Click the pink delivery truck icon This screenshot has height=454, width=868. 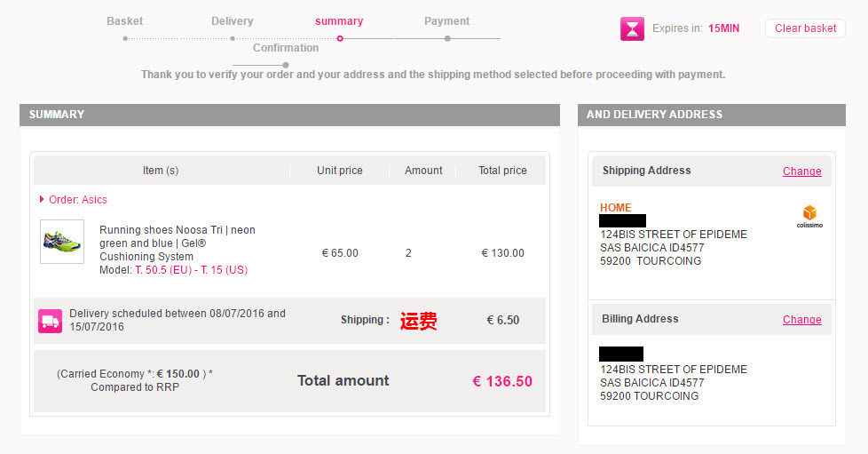point(50,321)
